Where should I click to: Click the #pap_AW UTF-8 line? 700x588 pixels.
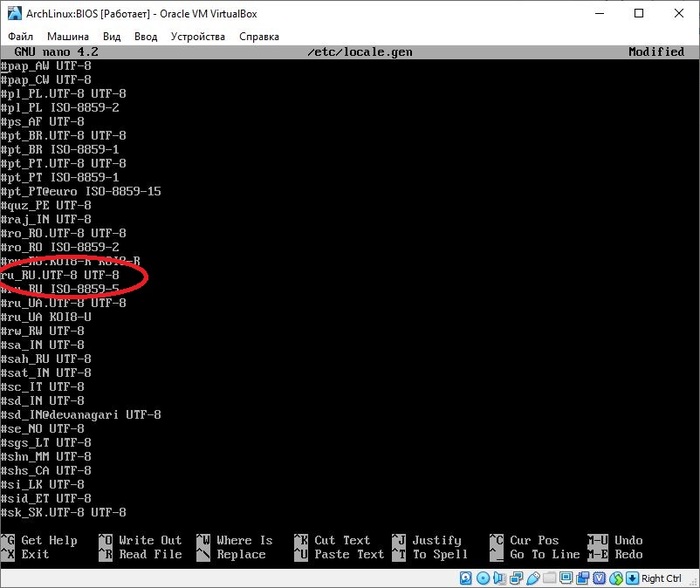point(46,66)
